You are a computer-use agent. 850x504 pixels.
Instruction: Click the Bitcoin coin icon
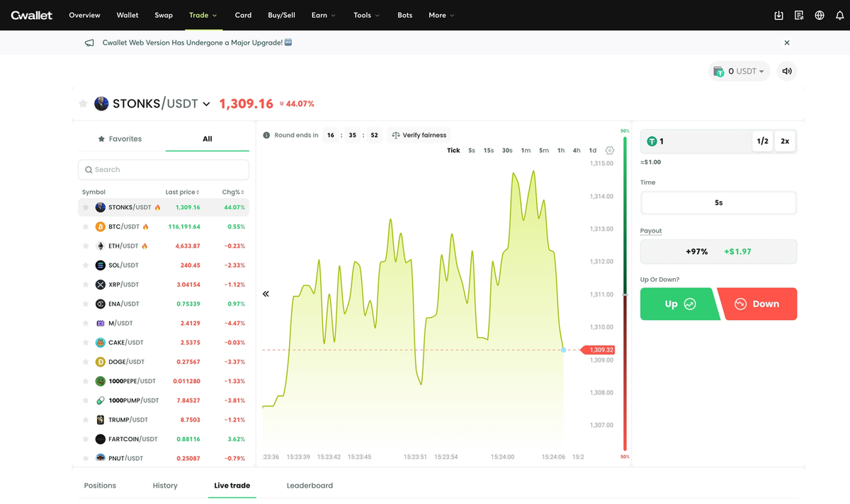point(101,227)
